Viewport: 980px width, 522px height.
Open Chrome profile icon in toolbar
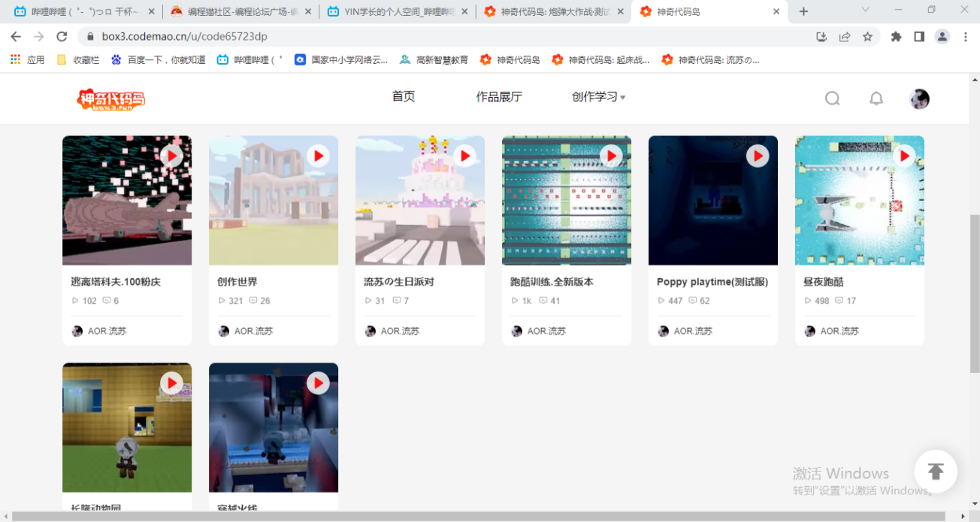pyautogui.click(x=942, y=36)
